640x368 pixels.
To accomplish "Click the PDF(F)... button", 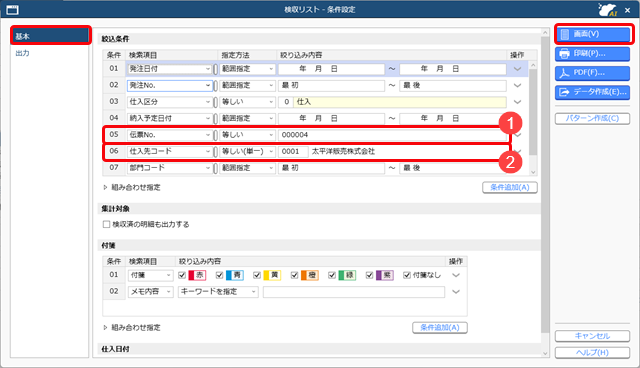I will click(x=592, y=73).
